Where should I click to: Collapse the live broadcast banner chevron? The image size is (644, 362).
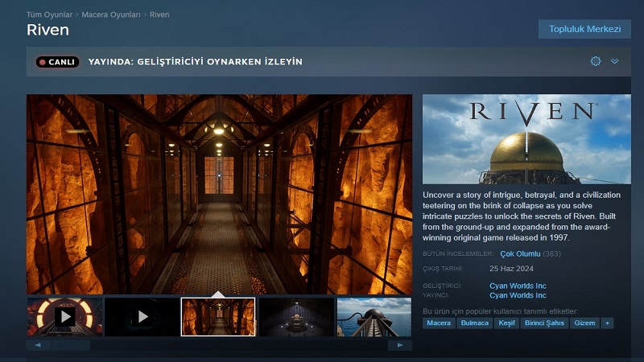[x=614, y=61]
